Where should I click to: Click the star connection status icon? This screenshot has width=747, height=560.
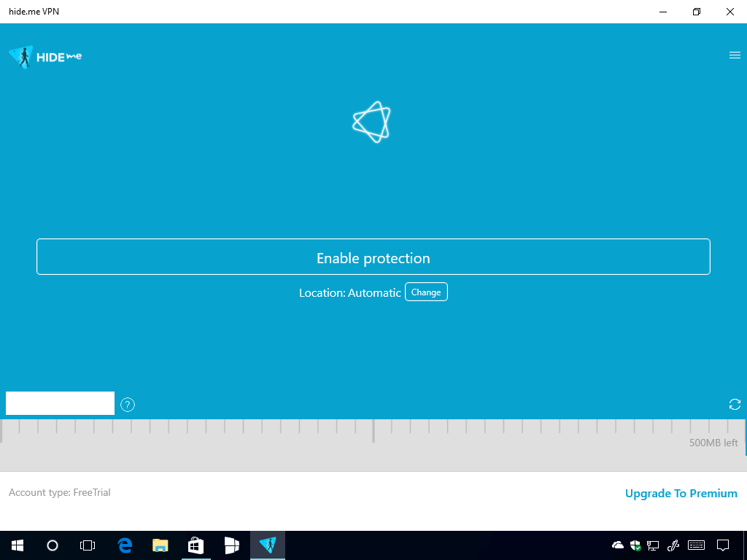(x=371, y=122)
